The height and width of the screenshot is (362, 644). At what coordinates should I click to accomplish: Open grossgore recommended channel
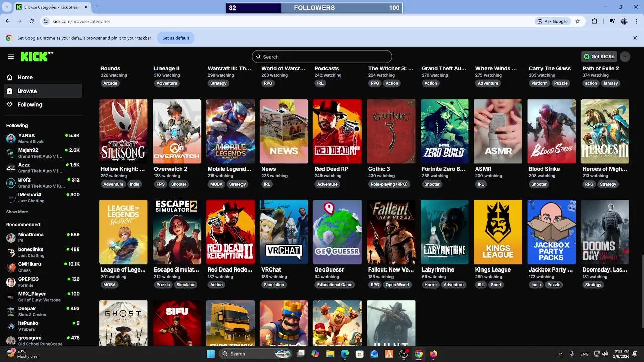[x=42, y=341]
